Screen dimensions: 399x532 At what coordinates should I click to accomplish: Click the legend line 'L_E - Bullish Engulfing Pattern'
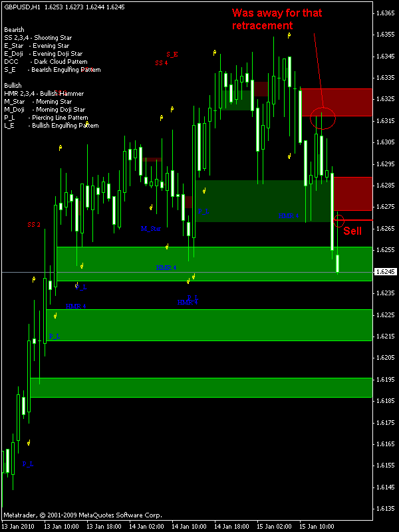[52, 126]
